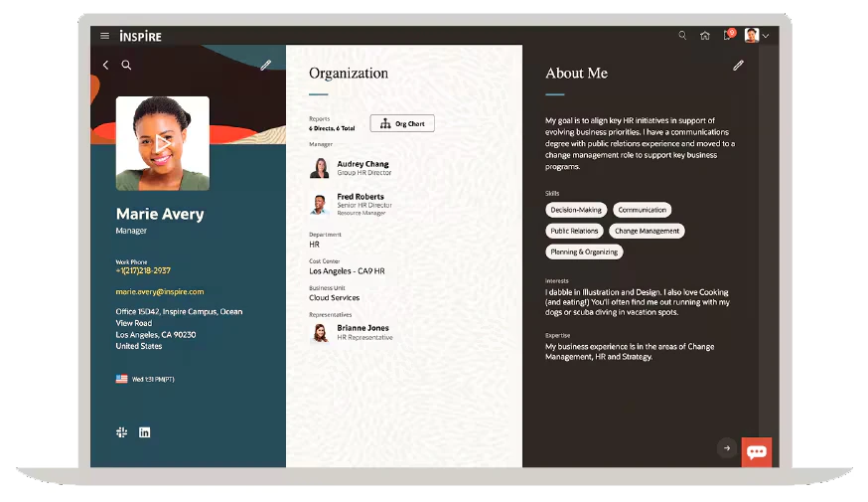
Task: Open Fred Roberts' profile photo
Action: (x=320, y=204)
